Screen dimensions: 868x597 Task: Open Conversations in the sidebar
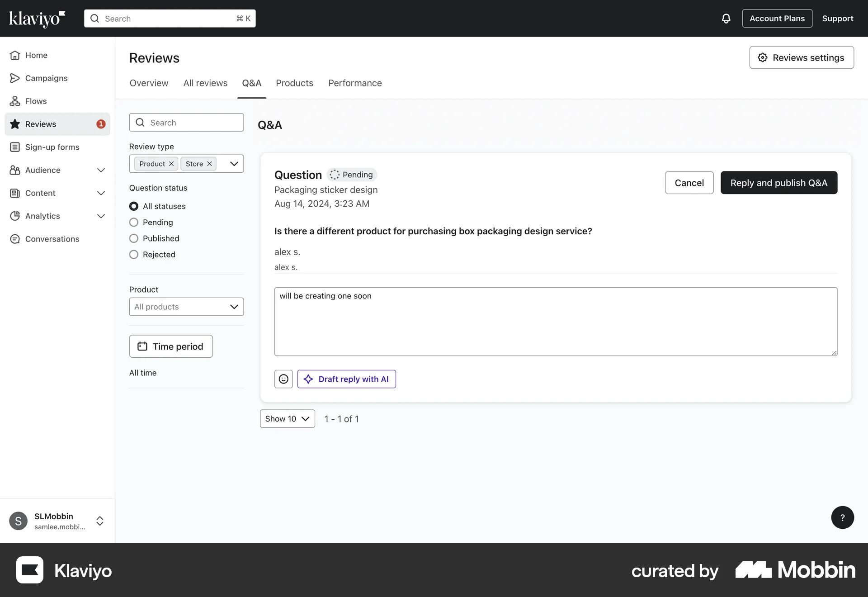(52, 239)
